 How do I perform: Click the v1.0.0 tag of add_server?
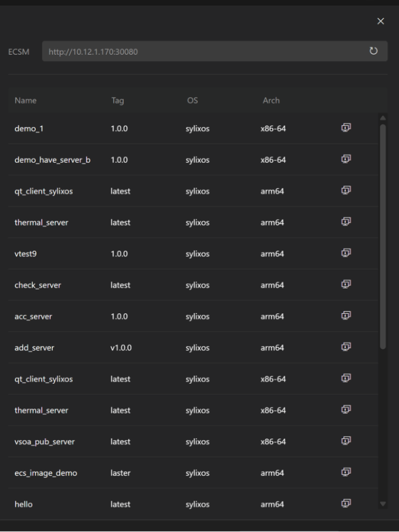[121, 348]
